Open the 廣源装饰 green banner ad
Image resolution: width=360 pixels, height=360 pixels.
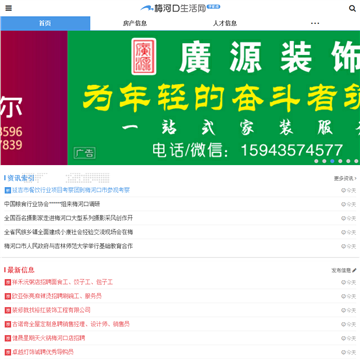214,98
